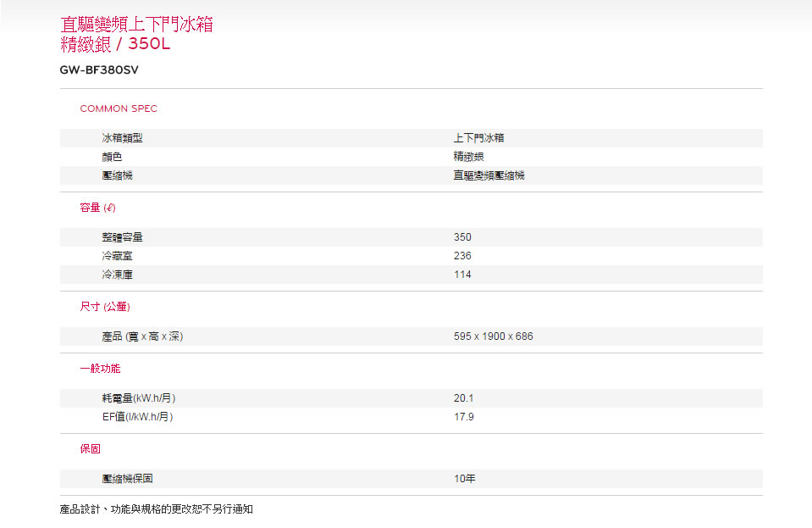Select the model number GW-BF380SV

point(99,70)
